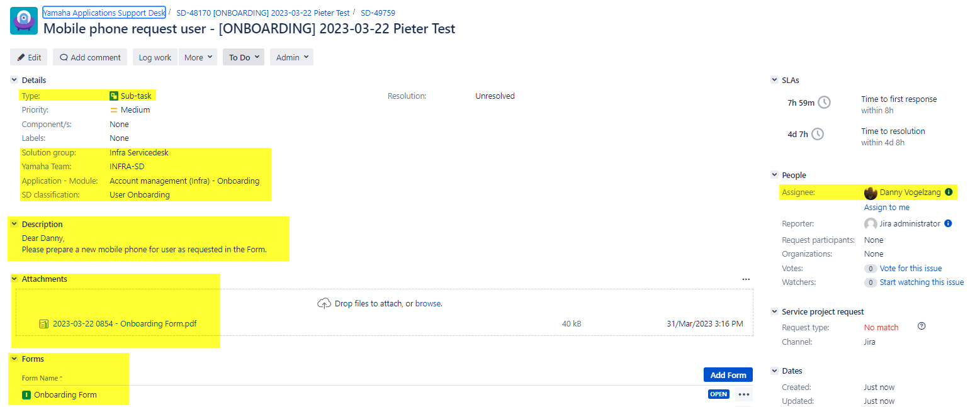Click the cloud upload icon in Attachments
Screen dimensions: 980x407
tap(324, 303)
